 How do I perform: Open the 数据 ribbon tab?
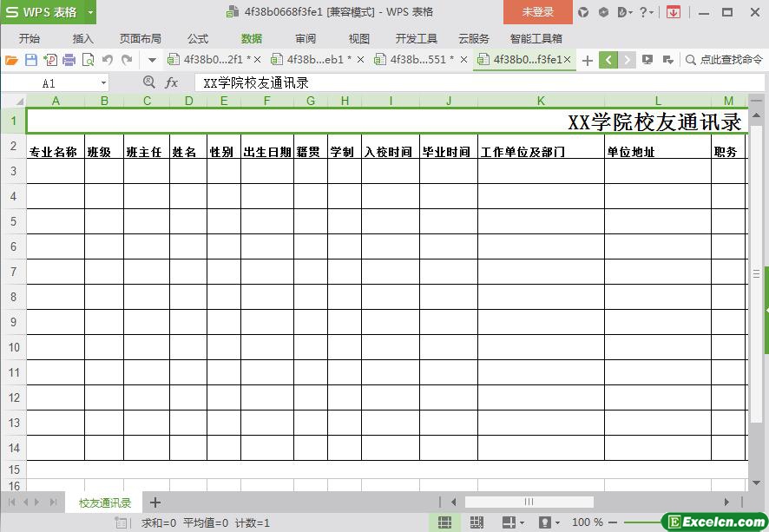[x=252, y=39]
